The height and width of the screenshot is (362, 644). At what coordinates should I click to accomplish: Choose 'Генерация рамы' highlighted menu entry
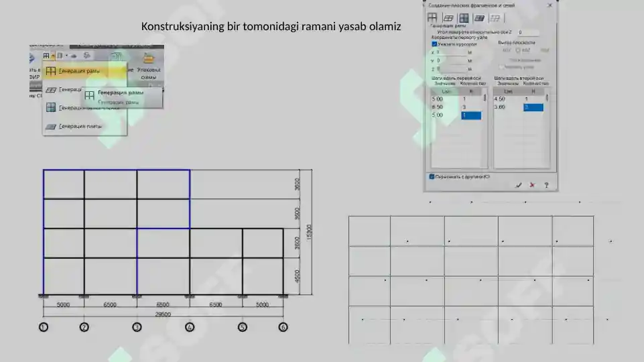(84, 71)
